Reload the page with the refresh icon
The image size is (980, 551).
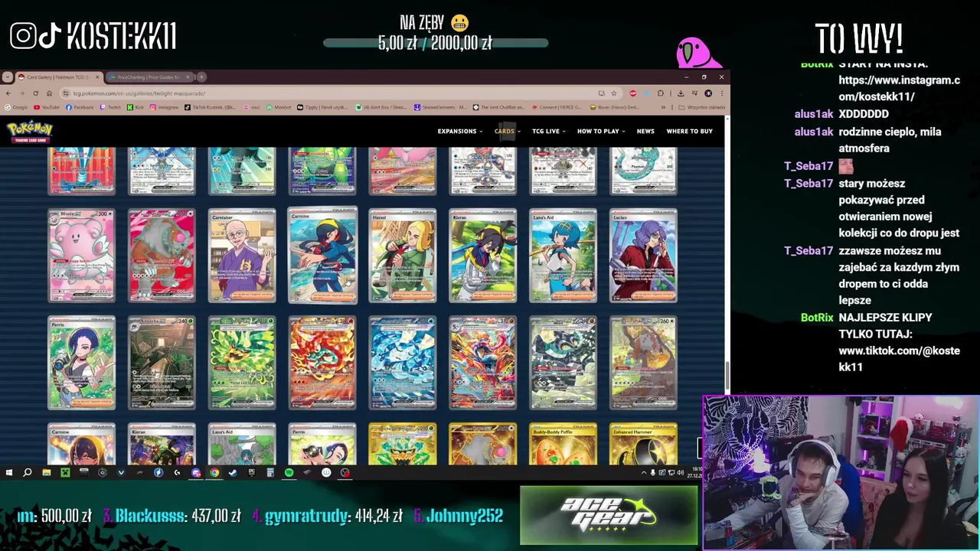click(35, 93)
